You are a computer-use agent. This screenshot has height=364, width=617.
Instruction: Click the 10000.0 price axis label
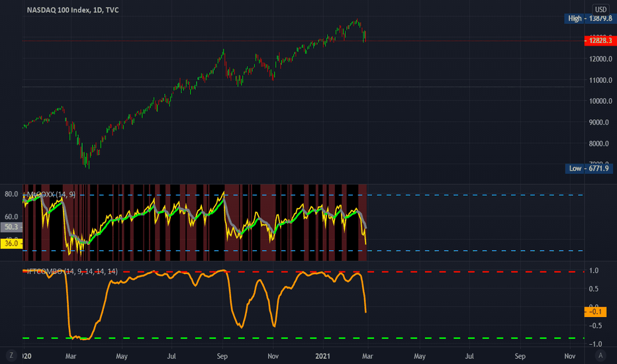click(600, 101)
